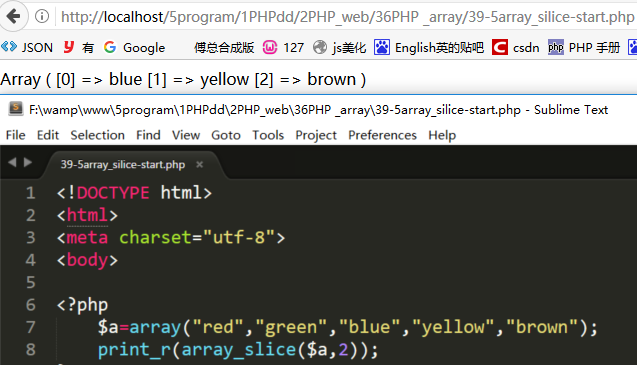Click the "utf-8" string value
This screenshot has height=365, width=637.
coord(239,237)
